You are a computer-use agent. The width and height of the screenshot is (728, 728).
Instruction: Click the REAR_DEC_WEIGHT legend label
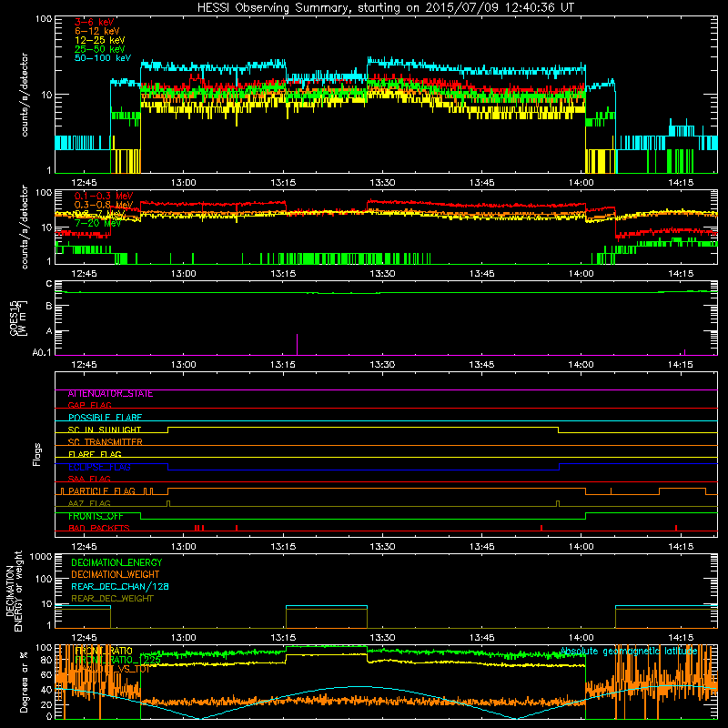(x=112, y=599)
